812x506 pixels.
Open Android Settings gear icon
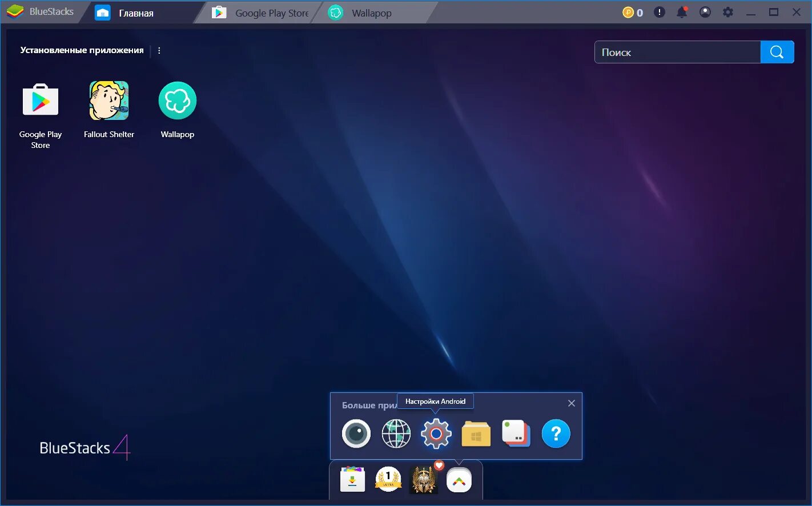click(x=436, y=434)
